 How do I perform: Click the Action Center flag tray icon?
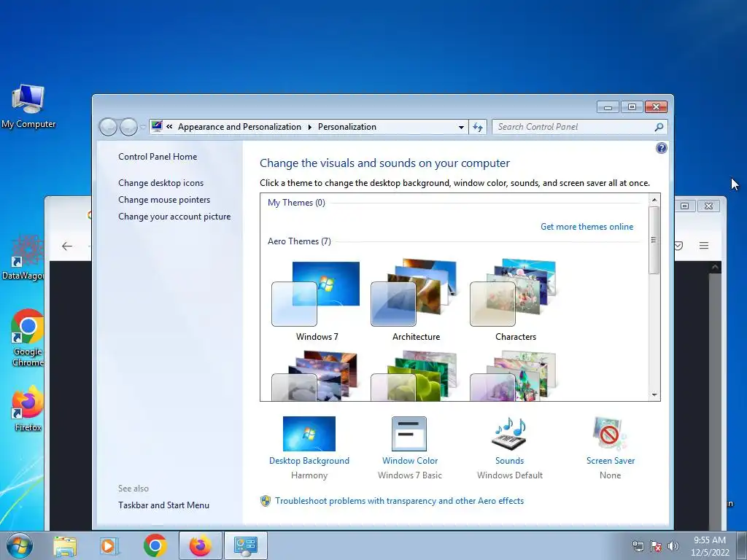656,546
